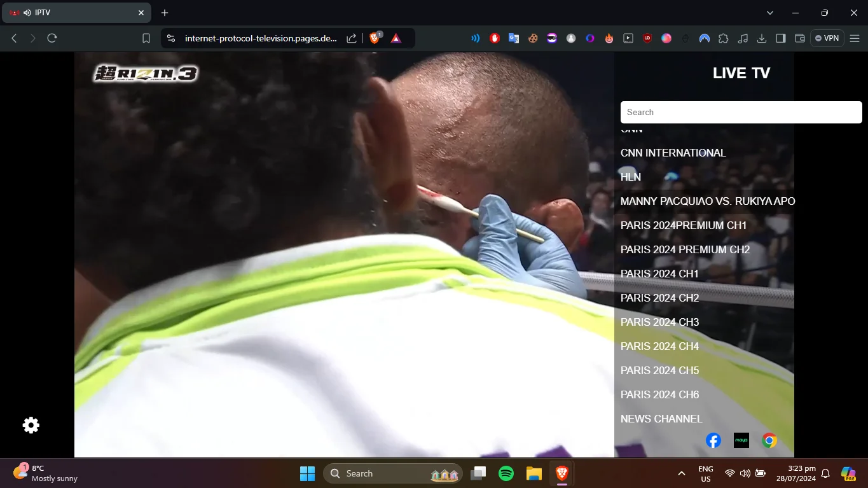
Task: Click the cookie extension icon
Action: click(533, 38)
